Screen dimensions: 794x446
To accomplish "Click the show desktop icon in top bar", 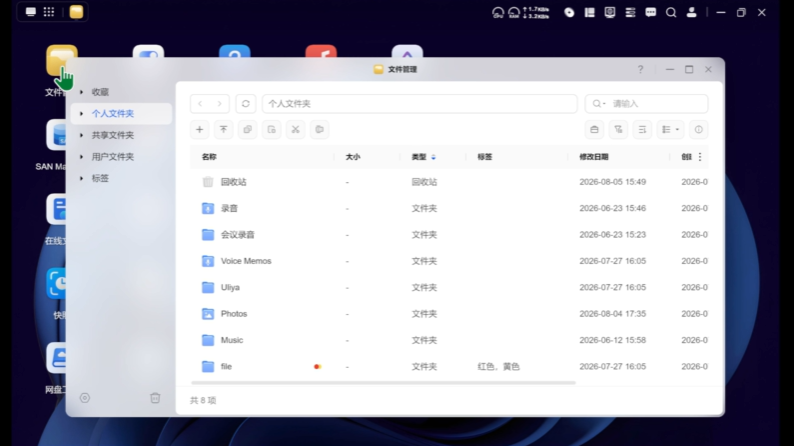I will pos(31,12).
